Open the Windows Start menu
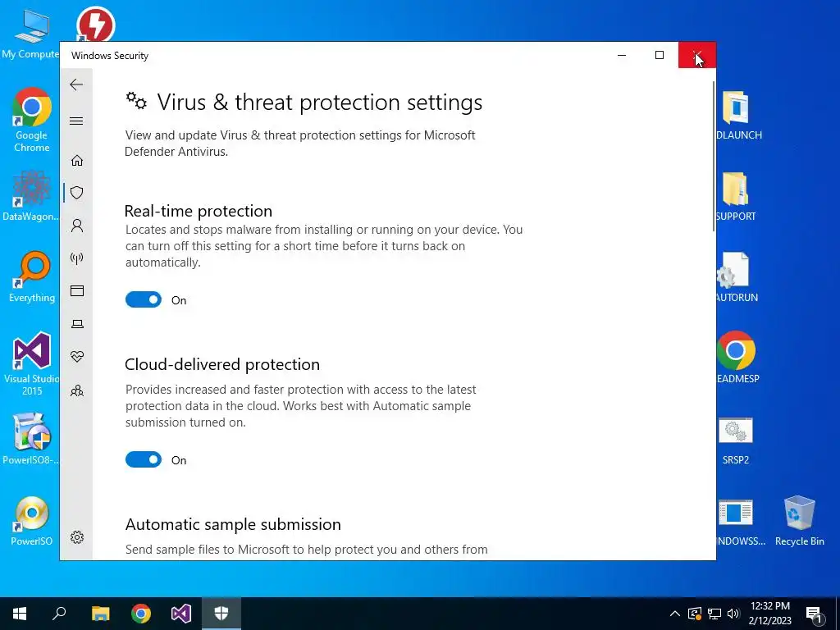This screenshot has width=840, height=630. pos(20,614)
